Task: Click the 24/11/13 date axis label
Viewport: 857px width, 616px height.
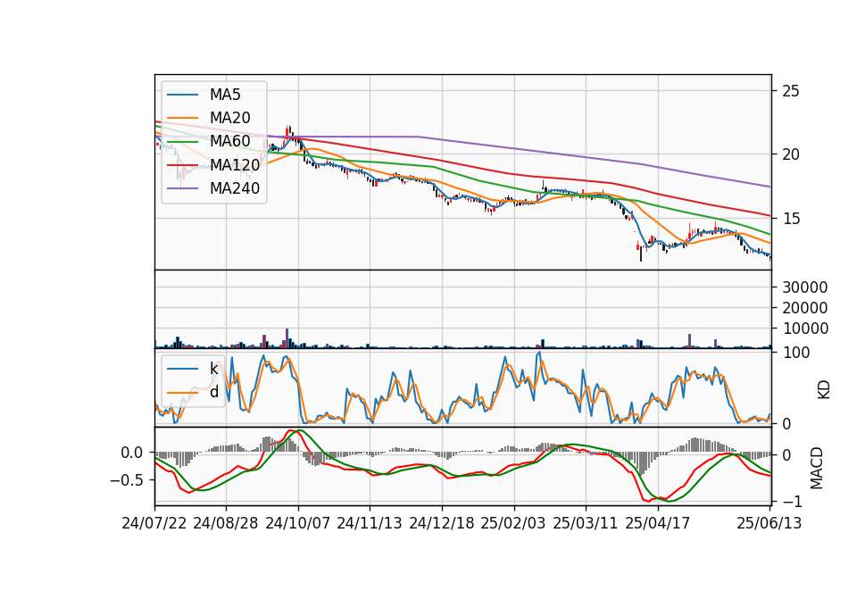Action: tap(370, 523)
